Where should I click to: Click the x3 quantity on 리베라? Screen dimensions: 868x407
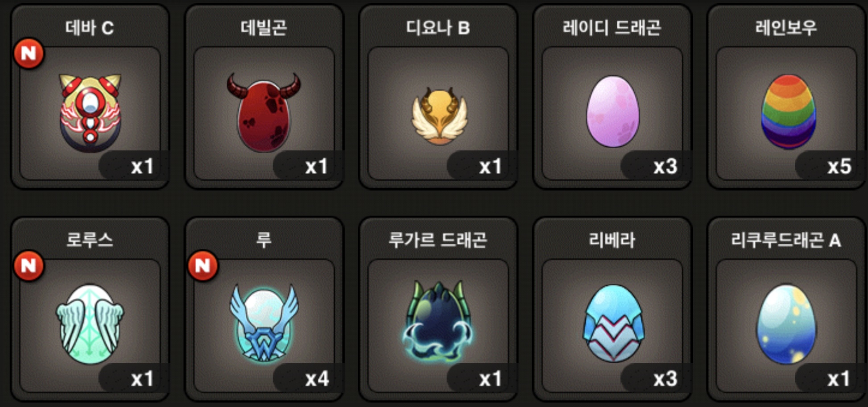(x=665, y=379)
